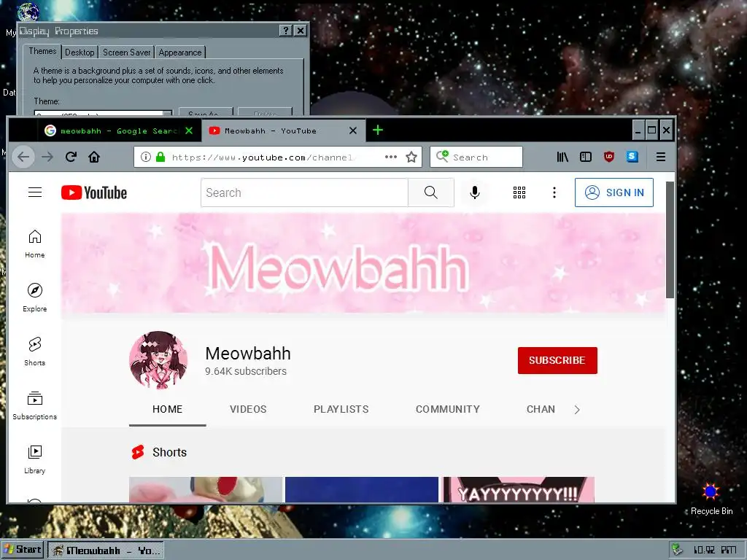This screenshot has height=560, width=747.
Task: Open Library in YouTube sidebar
Action: (x=35, y=459)
